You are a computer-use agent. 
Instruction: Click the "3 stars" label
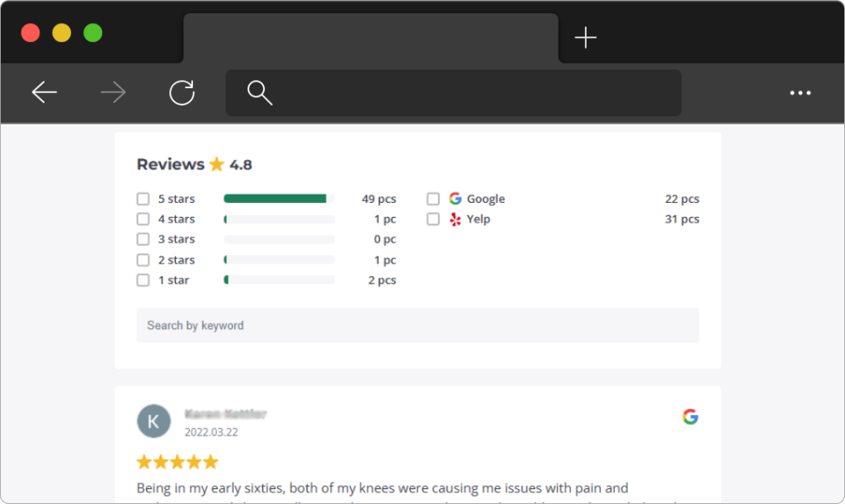point(177,239)
